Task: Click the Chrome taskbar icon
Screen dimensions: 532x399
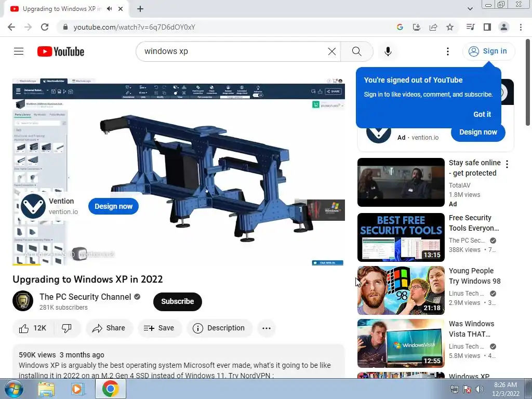Action: pos(110,389)
